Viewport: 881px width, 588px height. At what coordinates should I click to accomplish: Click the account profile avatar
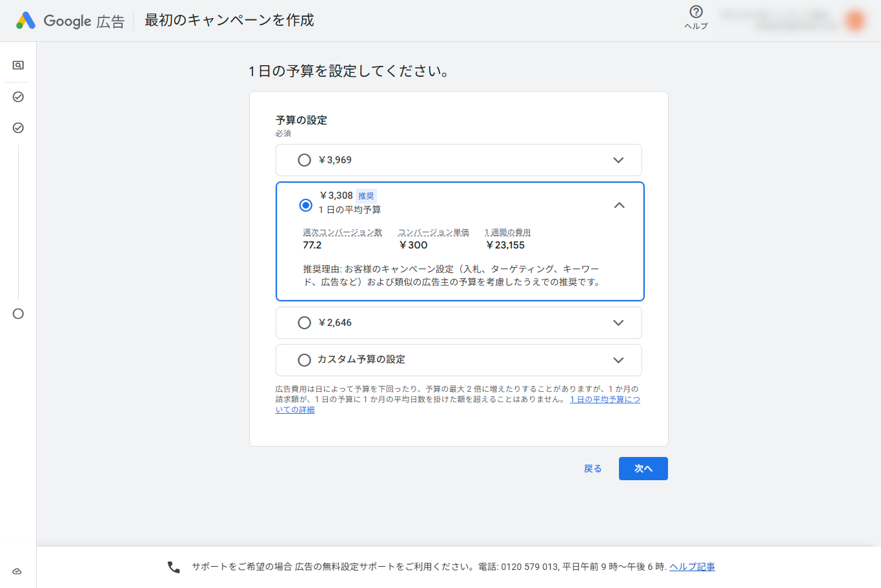click(x=855, y=20)
